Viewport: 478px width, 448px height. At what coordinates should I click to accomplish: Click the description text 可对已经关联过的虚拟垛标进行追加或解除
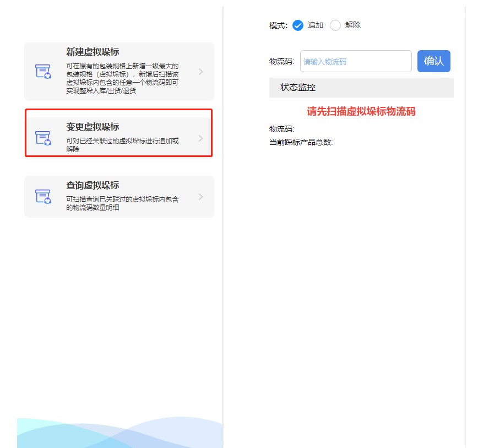click(x=122, y=145)
